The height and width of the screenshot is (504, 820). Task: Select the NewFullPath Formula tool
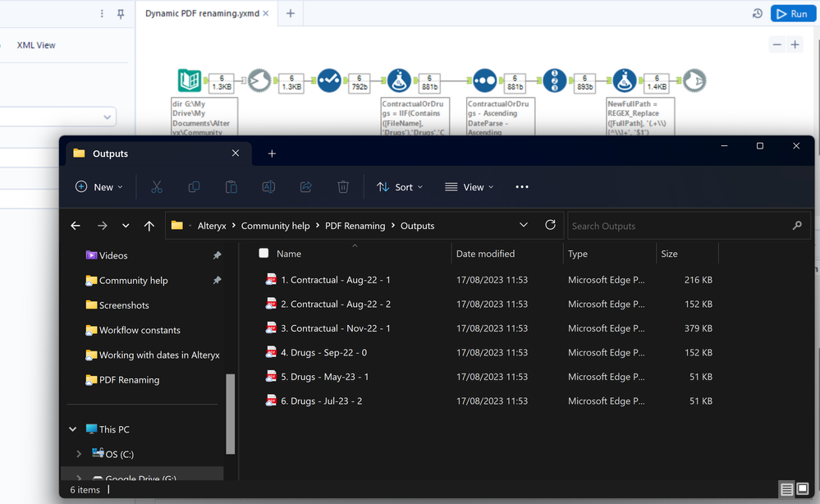(625, 80)
